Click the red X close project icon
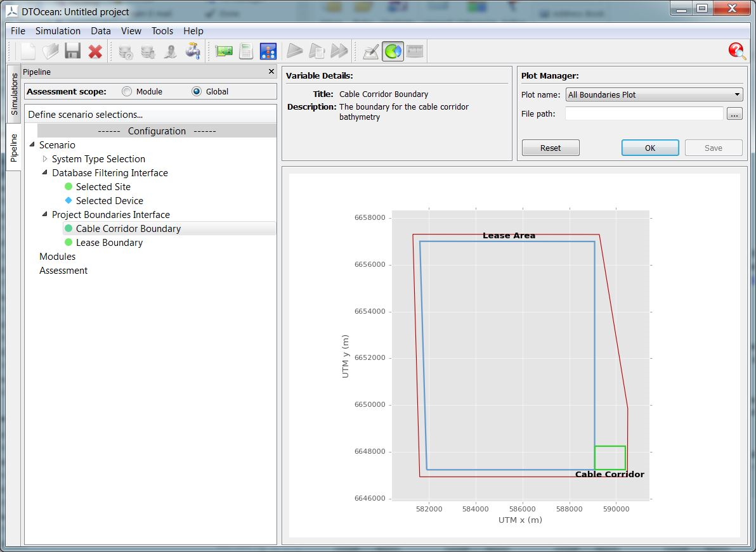This screenshot has width=756, height=552. [95, 51]
